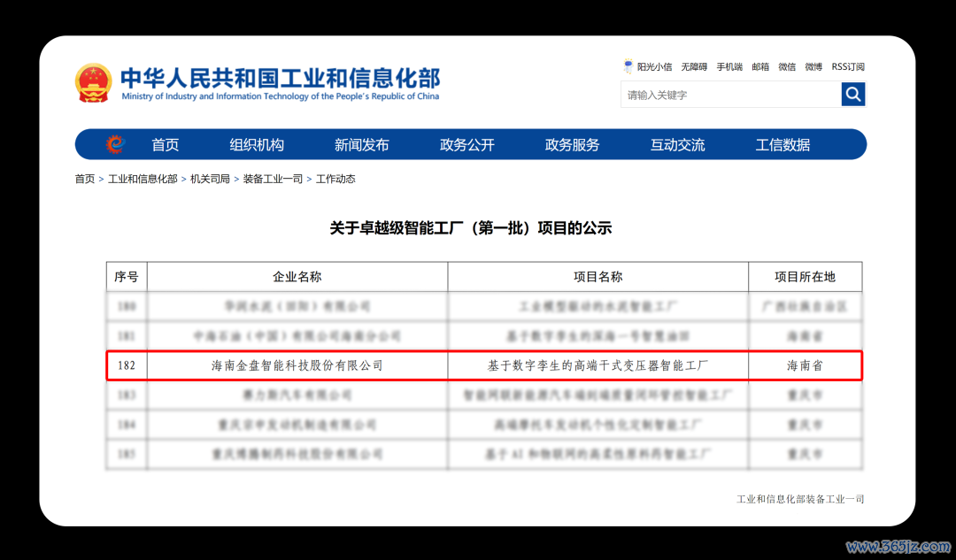Screen dimensions: 956x560
Task: Click 基于数字孪生的高端干式变压器智能工厂 cell
Action: pos(598,365)
